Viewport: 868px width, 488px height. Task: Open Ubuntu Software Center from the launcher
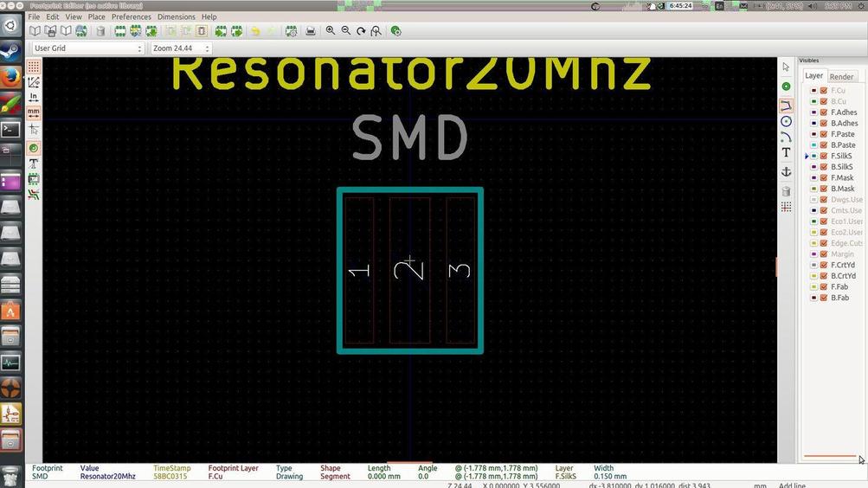pos(10,311)
